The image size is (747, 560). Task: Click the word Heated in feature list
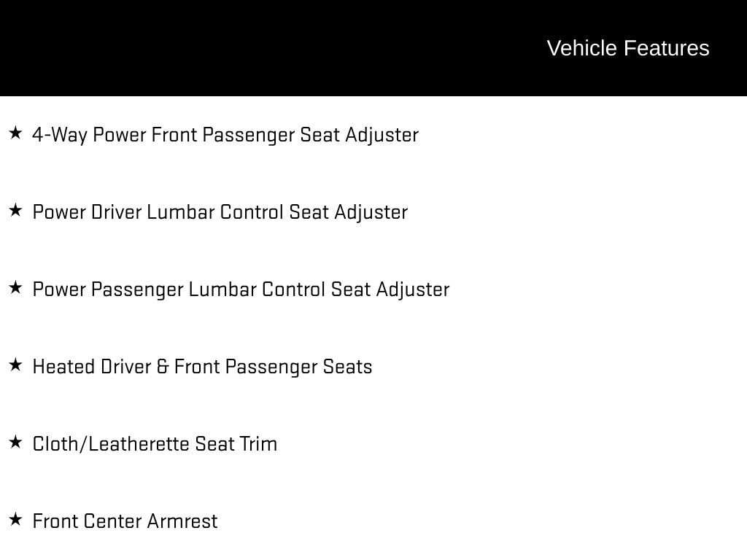pyautogui.click(x=63, y=367)
